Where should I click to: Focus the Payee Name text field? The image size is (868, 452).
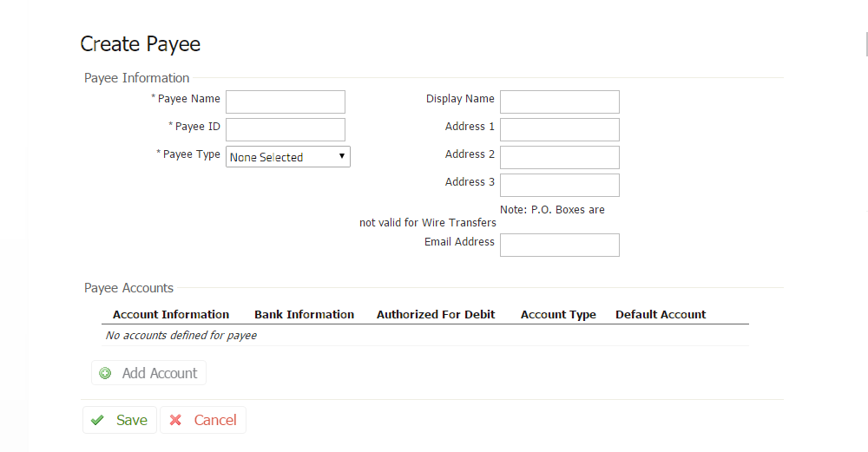285,102
